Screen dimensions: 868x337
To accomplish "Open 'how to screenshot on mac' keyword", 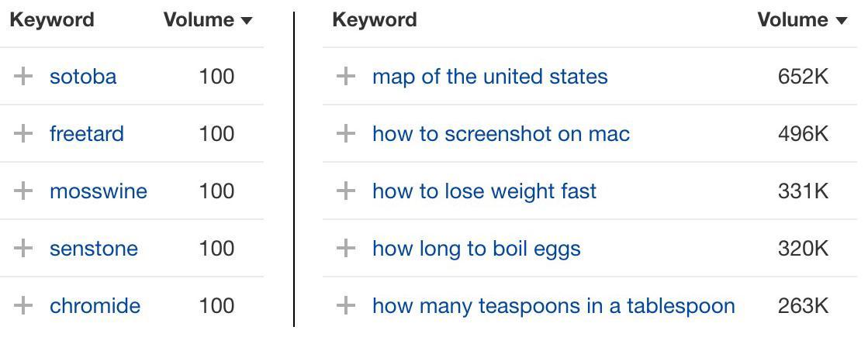I will coord(500,134).
